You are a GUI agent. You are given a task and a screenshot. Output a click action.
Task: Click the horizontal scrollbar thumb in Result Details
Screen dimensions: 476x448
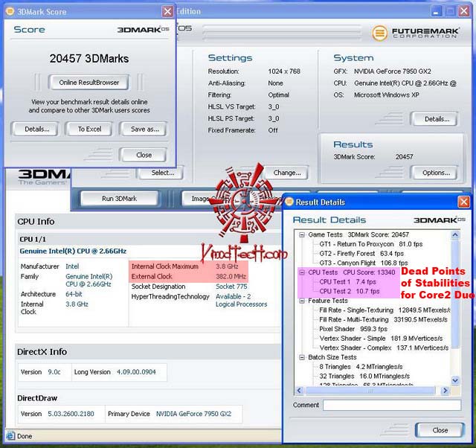coord(370,390)
